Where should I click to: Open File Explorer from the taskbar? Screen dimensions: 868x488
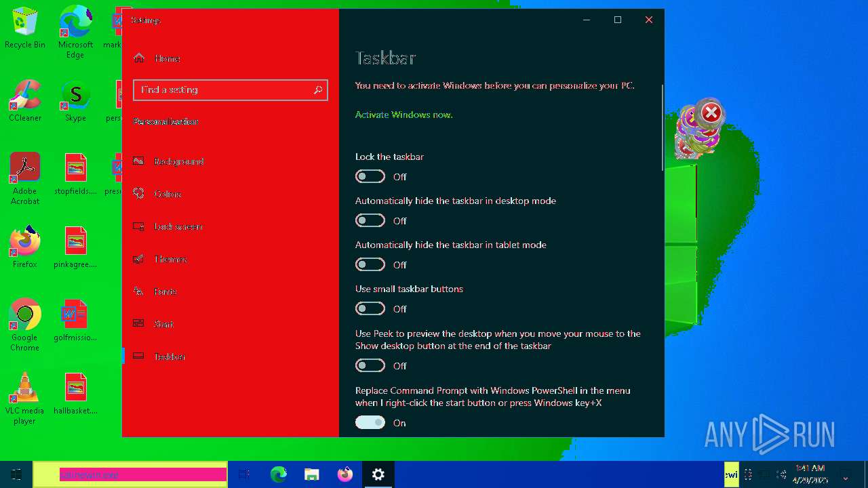(x=311, y=474)
